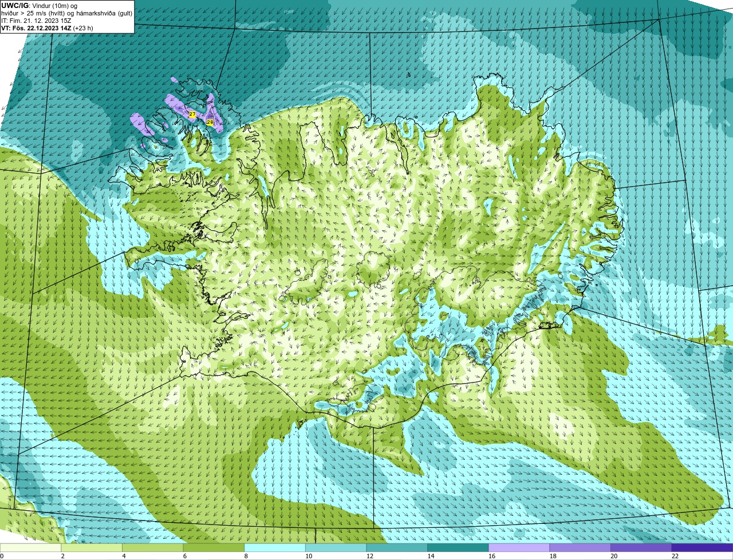
Task: Pick the light green 2–4 m/s scale swatch
Action: point(92,547)
